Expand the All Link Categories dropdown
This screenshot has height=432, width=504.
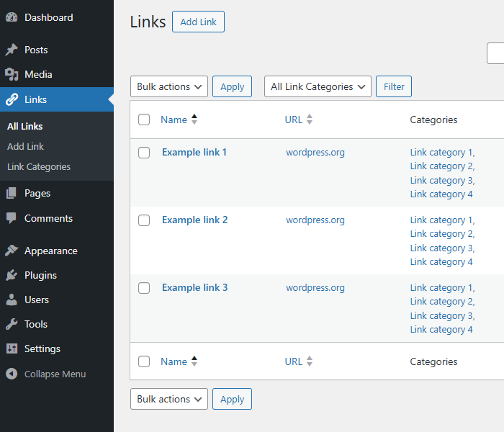(x=318, y=86)
